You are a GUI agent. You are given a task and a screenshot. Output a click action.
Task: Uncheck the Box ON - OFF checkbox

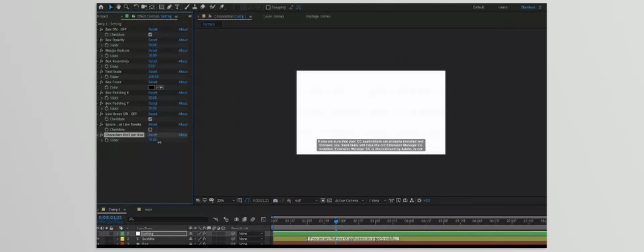click(150, 34)
